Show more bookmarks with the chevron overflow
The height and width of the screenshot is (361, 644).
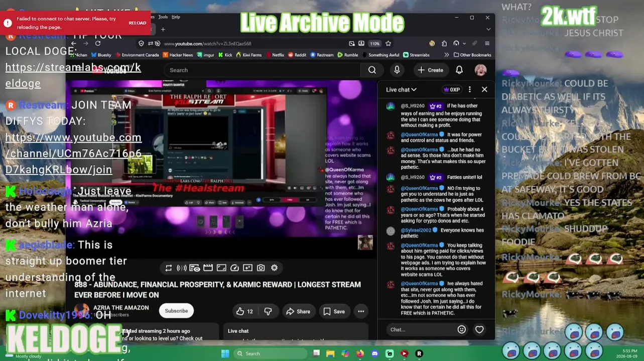(446, 55)
